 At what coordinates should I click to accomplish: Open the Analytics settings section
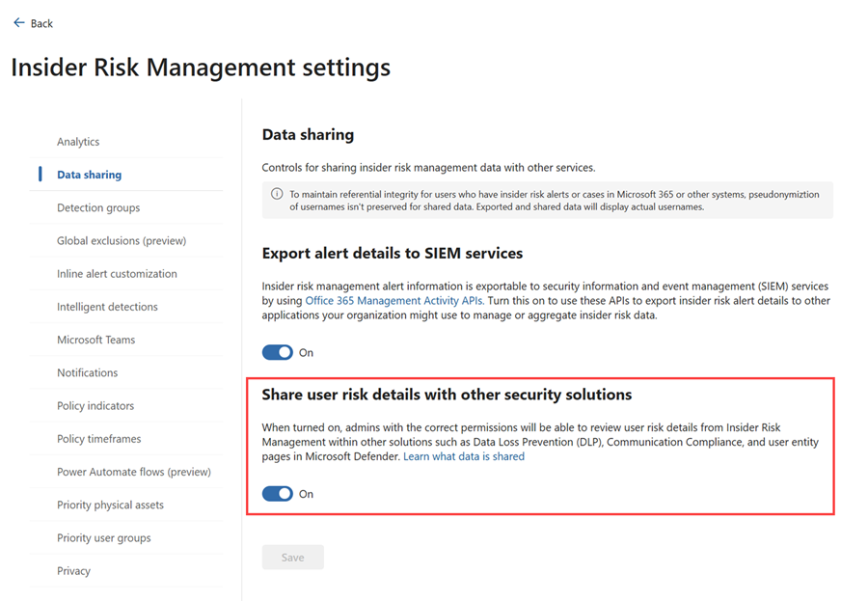78,142
